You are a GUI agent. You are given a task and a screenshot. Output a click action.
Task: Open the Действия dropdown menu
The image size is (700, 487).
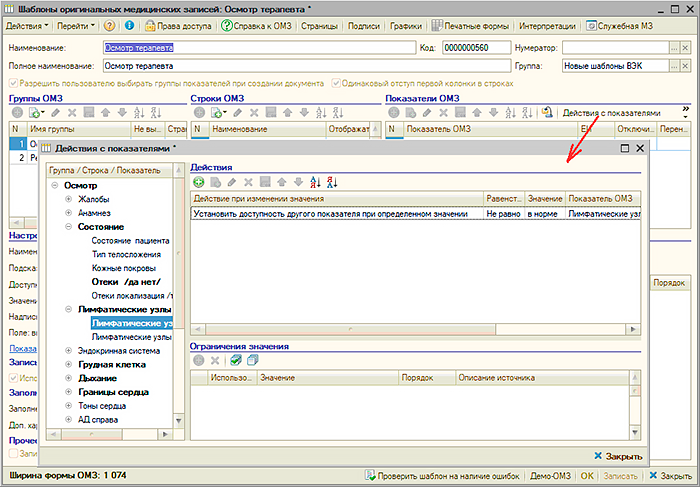(x=26, y=24)
